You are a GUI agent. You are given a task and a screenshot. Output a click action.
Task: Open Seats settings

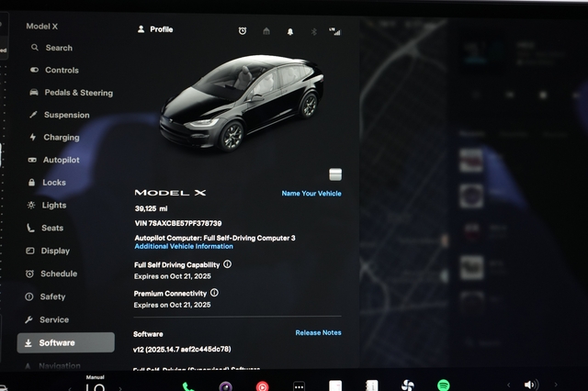coord(45,228)
